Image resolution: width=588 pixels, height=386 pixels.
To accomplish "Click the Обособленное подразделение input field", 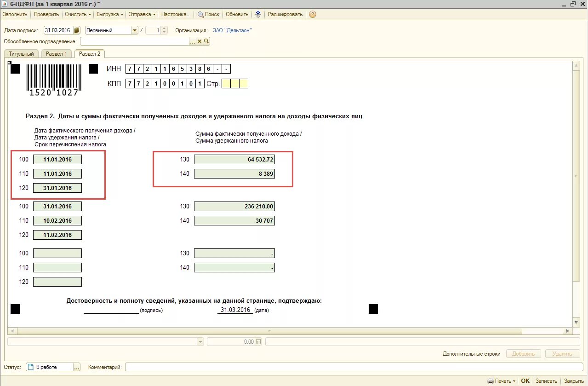I will [x=135, y=41].
